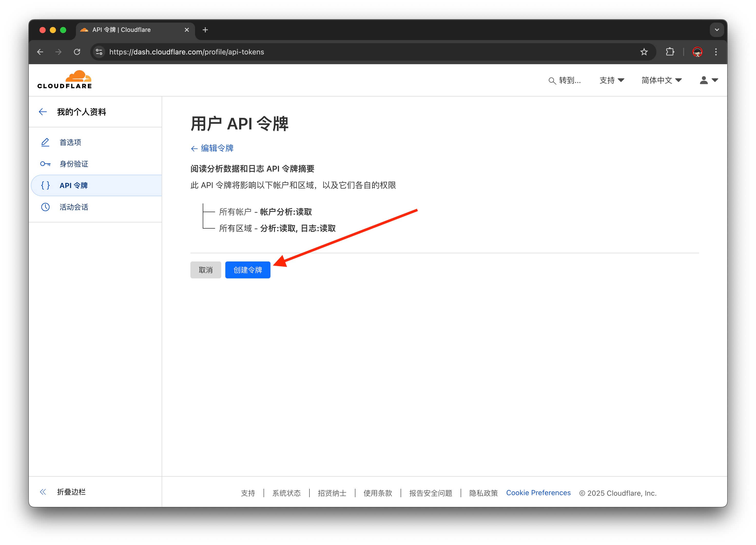The height and width of the screenshot is (545, 756).
Task: Click the back arrow beside 我的个人资料
Action: (x=43, y=112)
